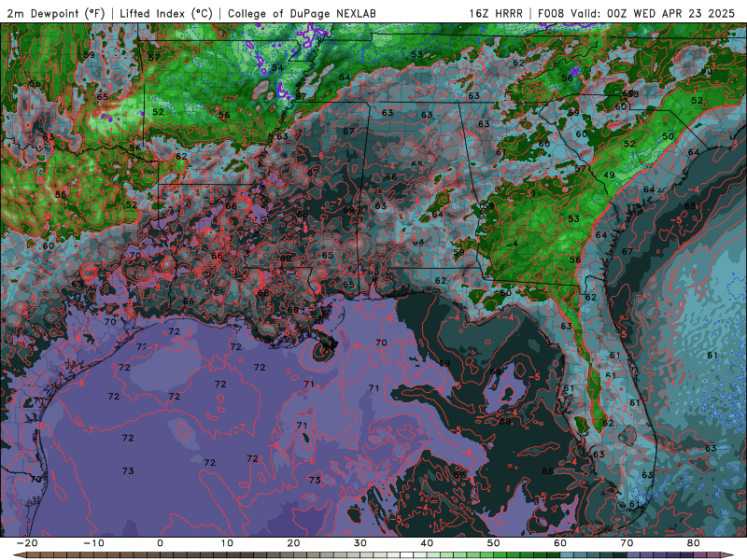Click the '16Z HRRR' model run label

496,13
